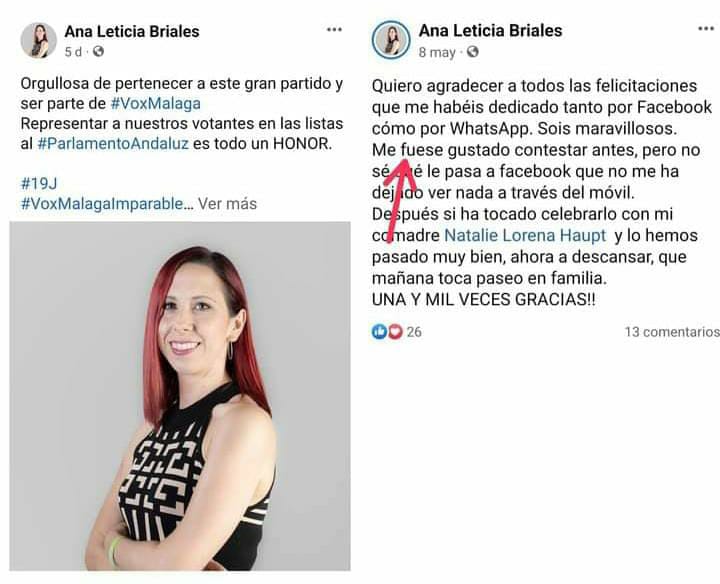Expand the post with Ver más
The image size is (720, 584).
(x=227, y=203)
